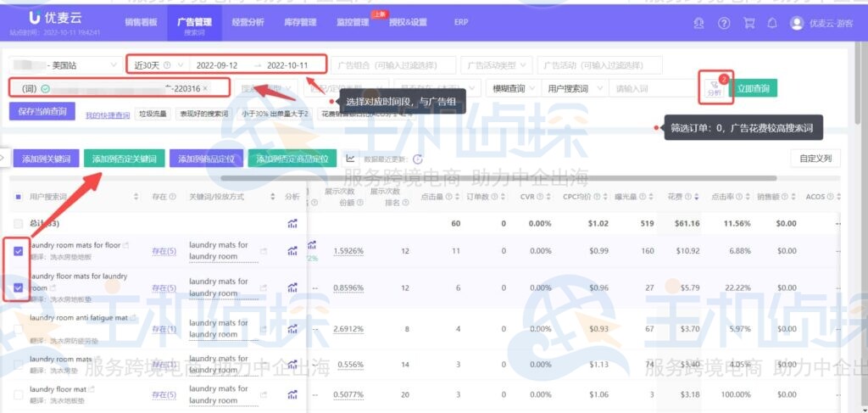Open the 220316 ad group selector
This screenshot has width=868, height=413.
(x=119, y=88)
